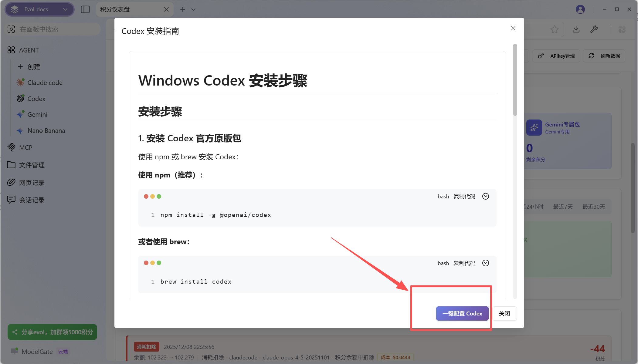Close the Codex install guide dialog
The image size is (638, 364).
(513, 28)
